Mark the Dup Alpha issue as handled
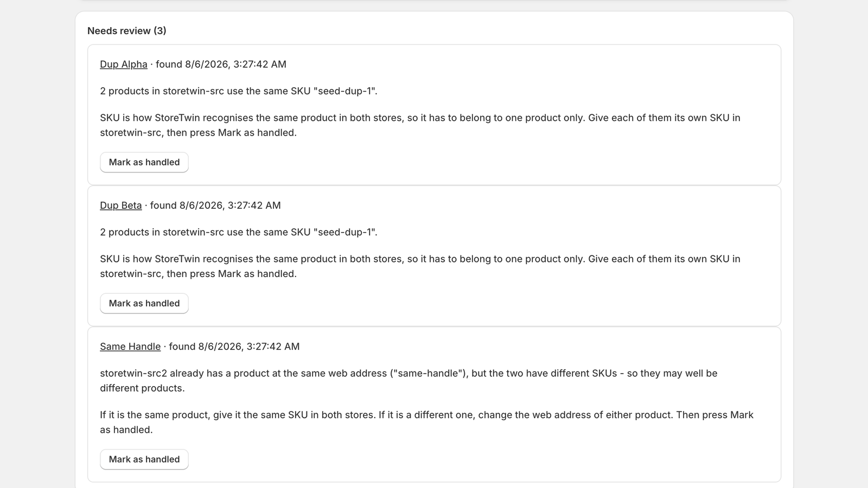Image resolution: width=868 pixels, height=488 pixels. click(x=144, y=162)
